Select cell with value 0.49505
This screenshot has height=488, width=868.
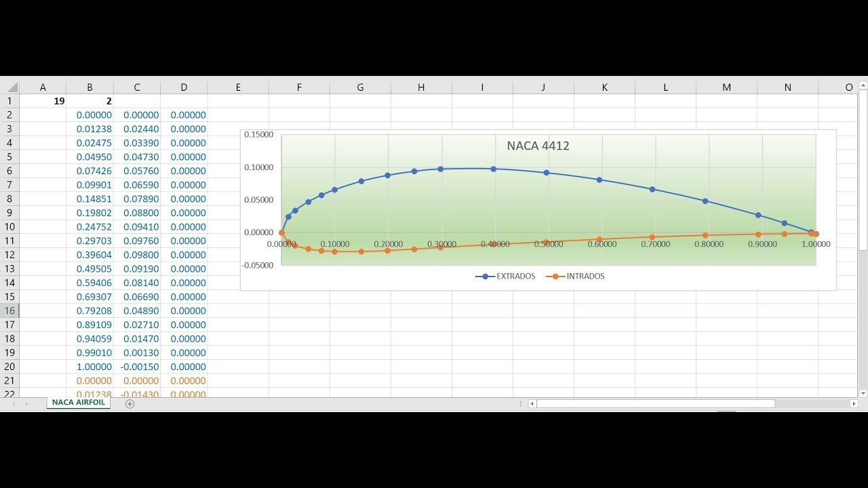click(90, 269)
